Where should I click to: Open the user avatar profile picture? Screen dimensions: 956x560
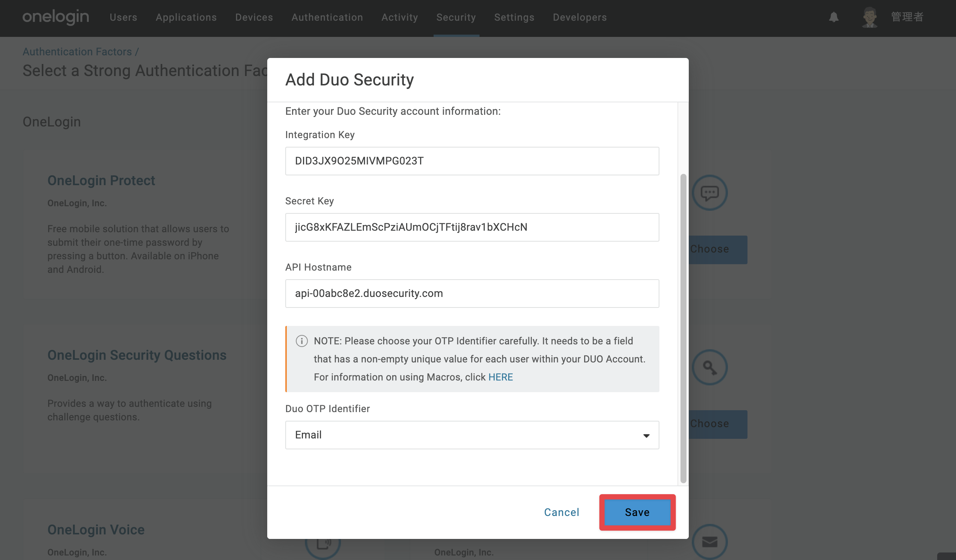tap(869, 17)
